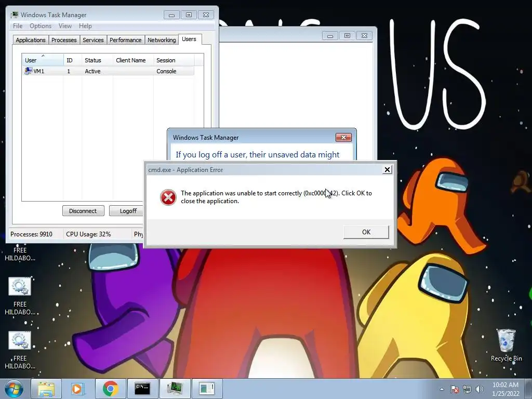
Task: Switch to the Applications tab
Action: click(31, 40)
